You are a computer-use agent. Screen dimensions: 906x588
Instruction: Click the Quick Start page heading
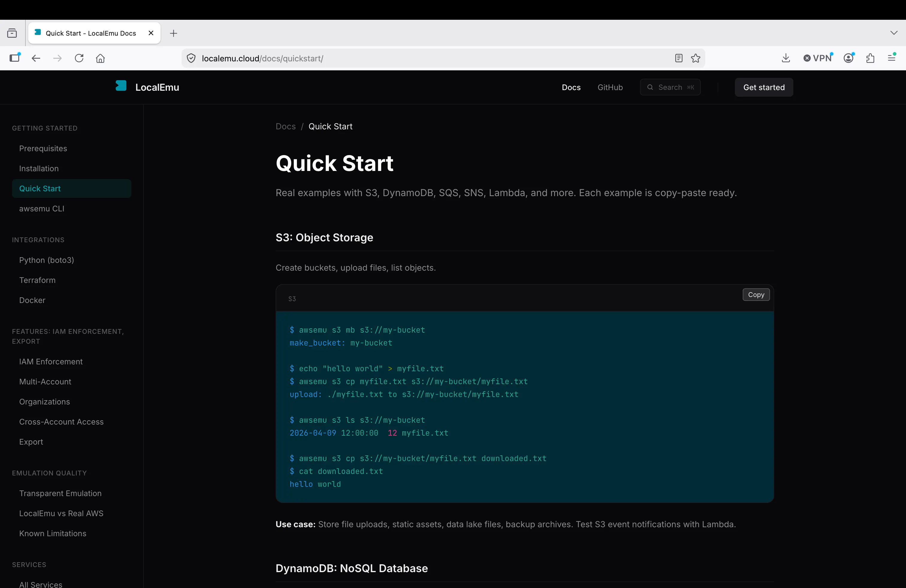click(334, 163)
